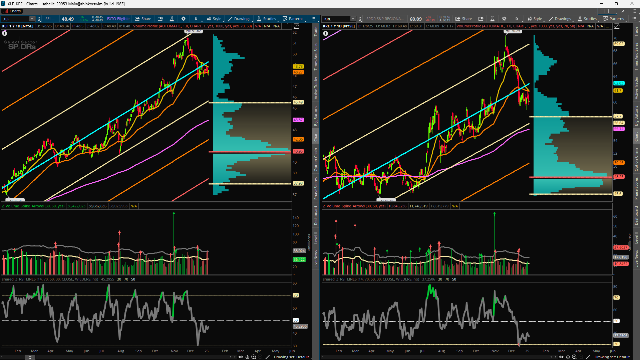The width and height of the screenshot is (640, 360).
Task: Click the left chart symbol input field
Action: (16, 19)
